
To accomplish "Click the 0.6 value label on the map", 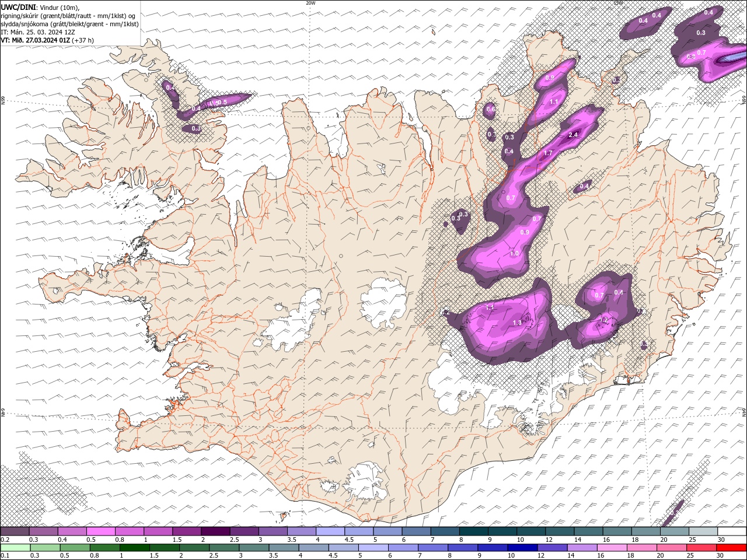I will pyautogui.click(x=491, y=109).
